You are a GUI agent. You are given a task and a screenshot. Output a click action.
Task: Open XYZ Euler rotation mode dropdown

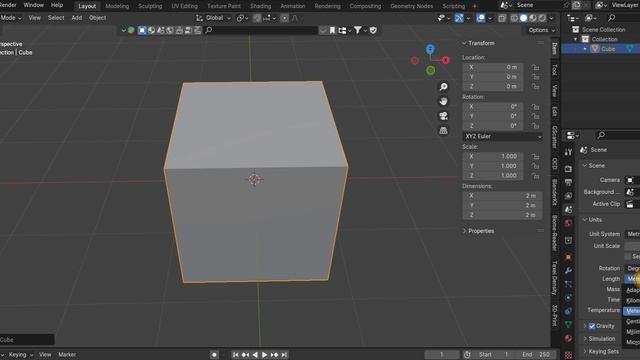click(502, 136)
